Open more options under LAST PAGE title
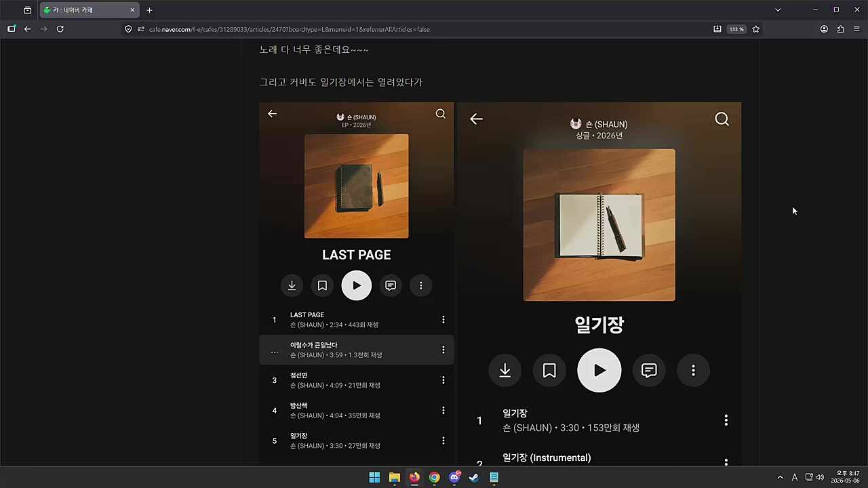Image resolution: width=868 pixels, height=488 pixels. point(420,285)
